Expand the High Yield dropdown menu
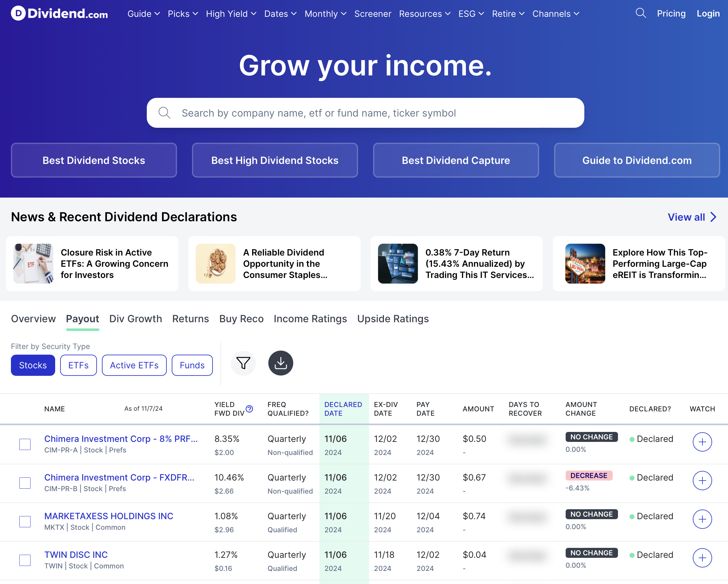Image resolution: width=728 pixels, height=584 pixels. [231, 14]
